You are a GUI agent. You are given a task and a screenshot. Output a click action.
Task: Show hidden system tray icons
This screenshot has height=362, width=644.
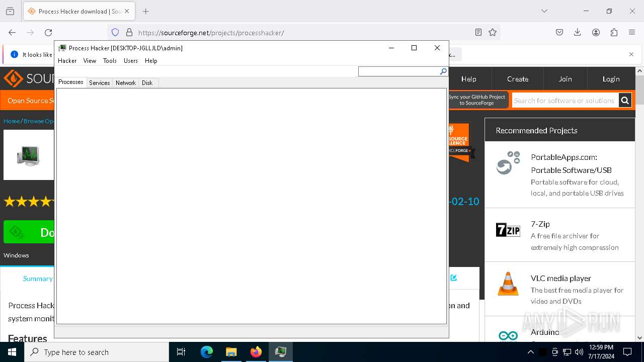[x=531, y=352]
